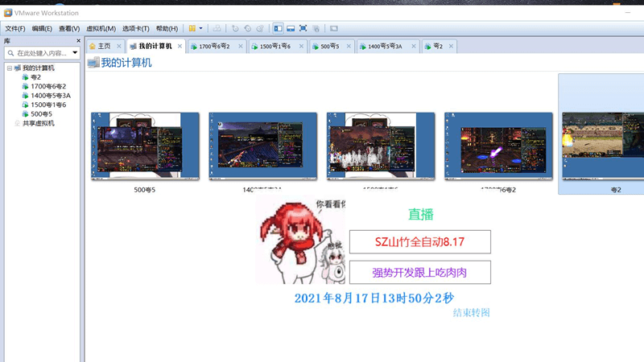This screenshot has width=644, height=362.
Task: Open the 文件(F) menu
Action: [x=14, y=28]
